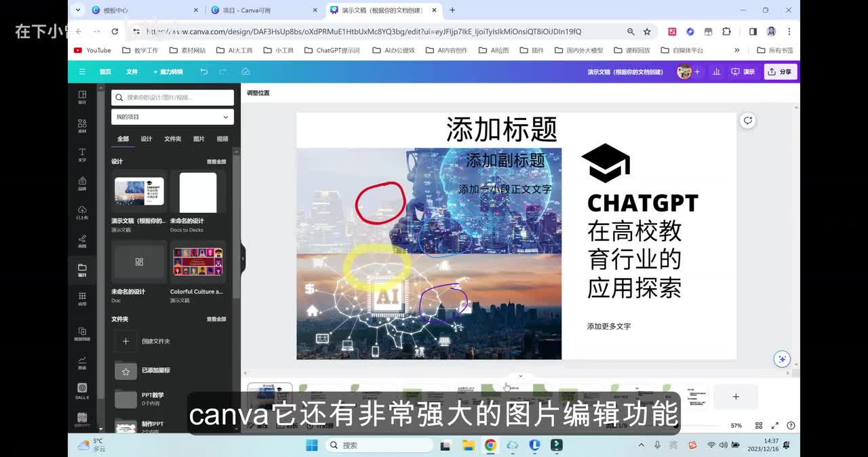Expand the 我的项目 dropdown
Image resolution: width=868 pixels, height=457 pixels.
click(x=172, y=117)
